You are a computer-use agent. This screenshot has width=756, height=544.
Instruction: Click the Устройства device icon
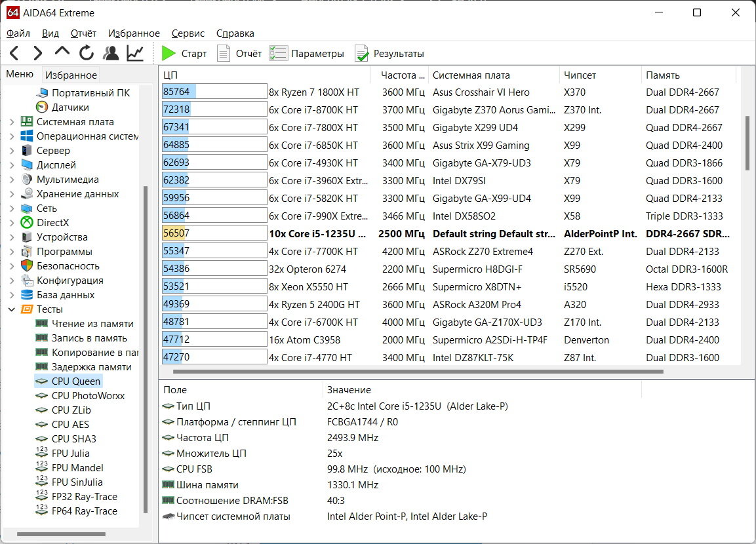(27, 237)
